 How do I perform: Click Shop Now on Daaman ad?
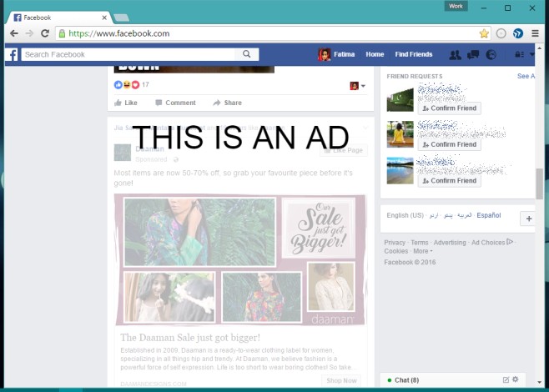click(x=341, y=380)
